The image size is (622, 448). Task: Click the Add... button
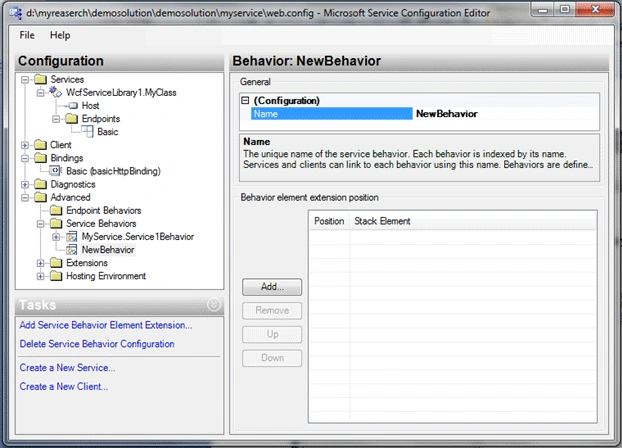point(272,287)
